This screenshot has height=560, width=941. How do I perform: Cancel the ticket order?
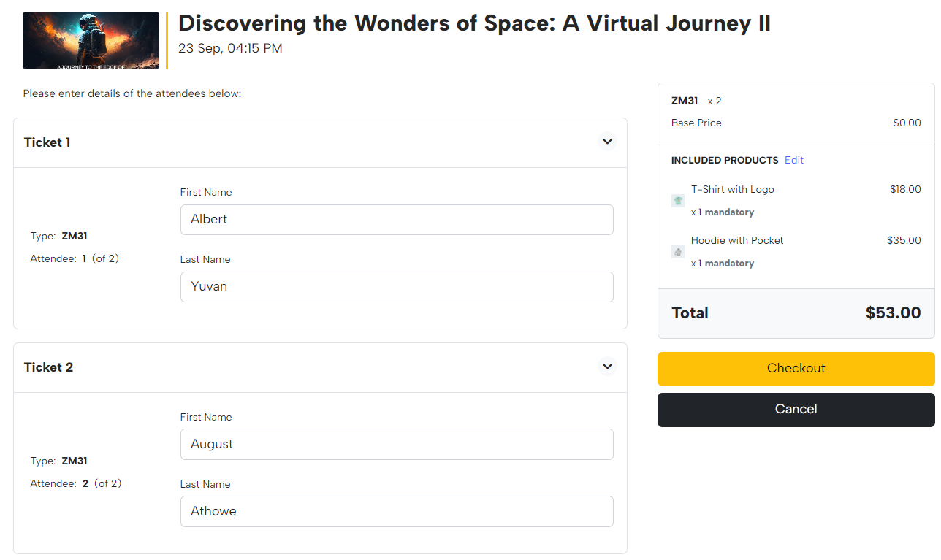(796, 410)
